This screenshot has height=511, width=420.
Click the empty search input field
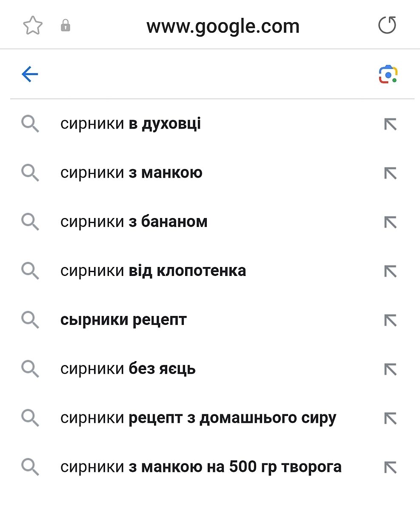pyautogui.click(x=204, y=75)
